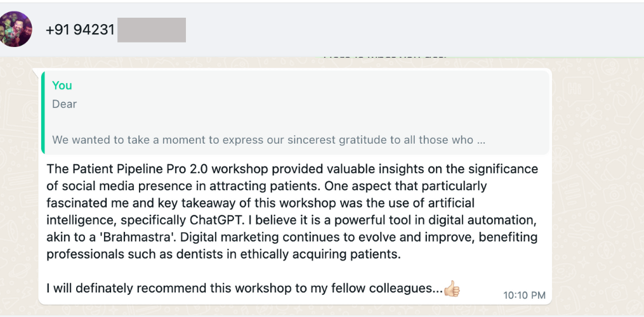Click the chat wallpaper right of the bubble
The height and width of the screenshot is (317, 644).
click(596, 190)
